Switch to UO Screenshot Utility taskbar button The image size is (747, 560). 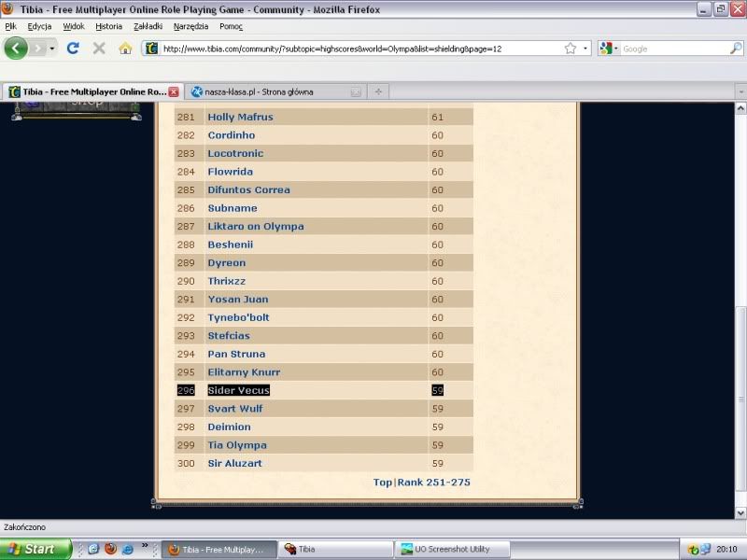(x=452, y=549)
